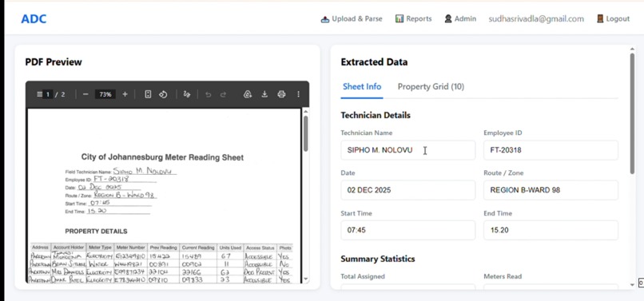Save the PDF to Google Drive
The width and height of the screenshot is (644, 301).
(x=247, y=94)
